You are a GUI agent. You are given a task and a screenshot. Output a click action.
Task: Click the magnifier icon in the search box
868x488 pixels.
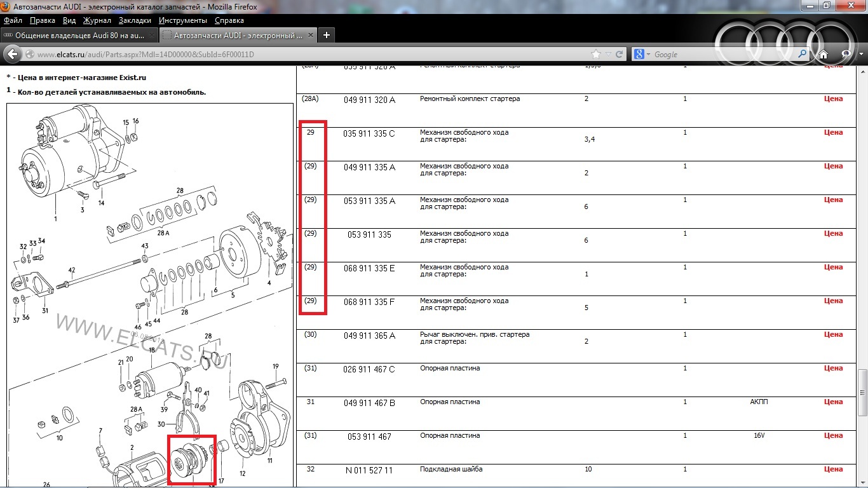pyautogui.click(x=802, y=55)
